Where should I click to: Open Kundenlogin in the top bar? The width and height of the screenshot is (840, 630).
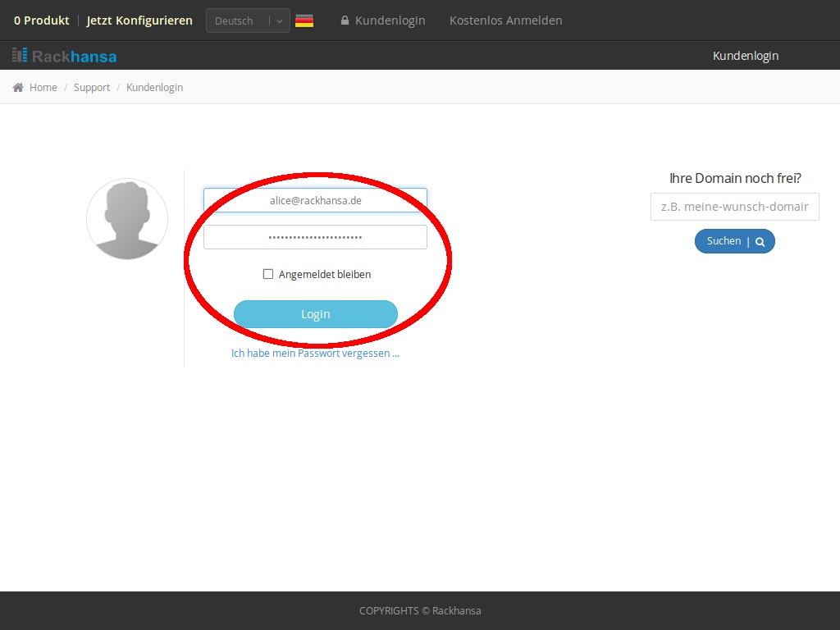[x=390, y=21]
